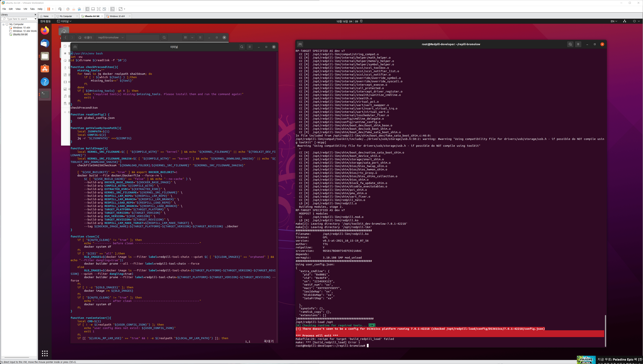643x364 pixels.
Task: Open a new tab in the 터미널 window
Action: coord(75,47)
